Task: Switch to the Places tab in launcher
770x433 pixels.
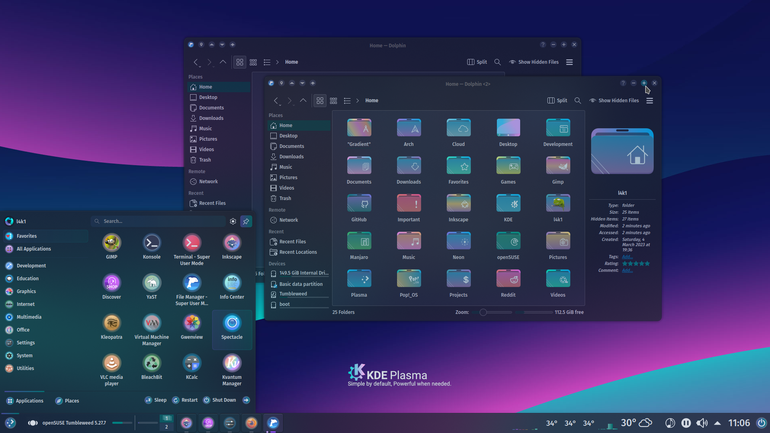Action: (67, 401)
